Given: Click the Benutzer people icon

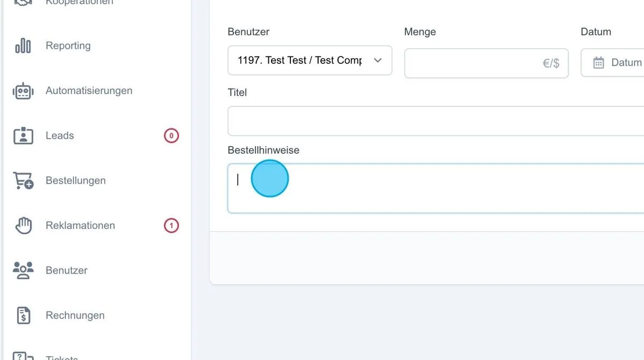Looking at the screenshot, I should point(23,270).
